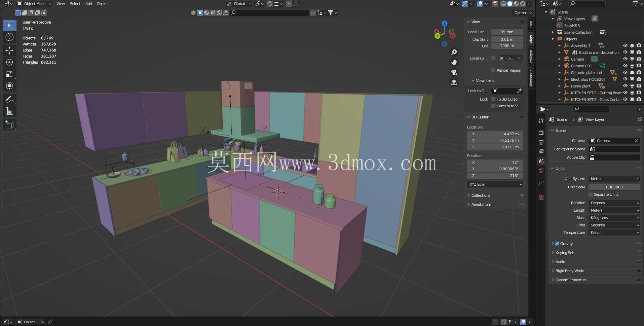Expand the Rigid Body World panel
Image resolution: width=644 pixels, height=326 pixels.
(570, 271)
